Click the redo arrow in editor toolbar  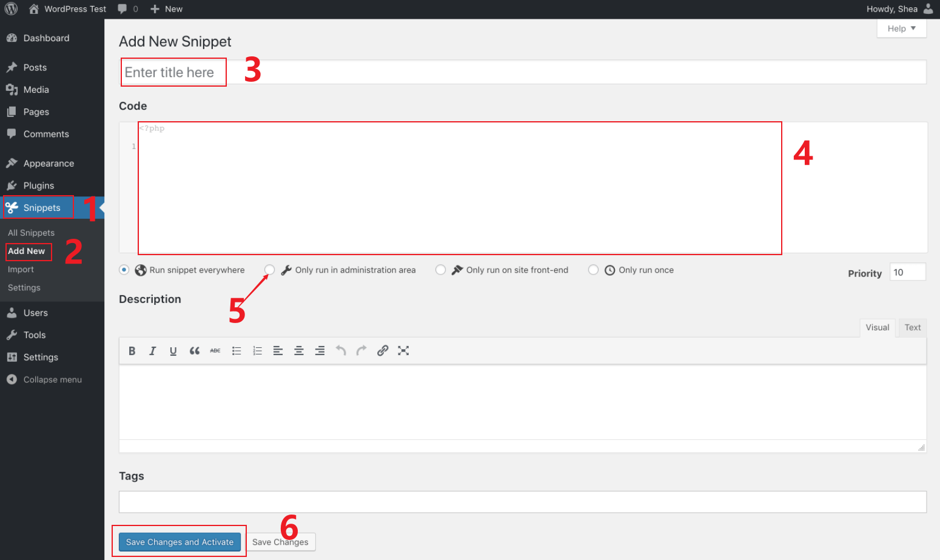(x=361, y=351)
